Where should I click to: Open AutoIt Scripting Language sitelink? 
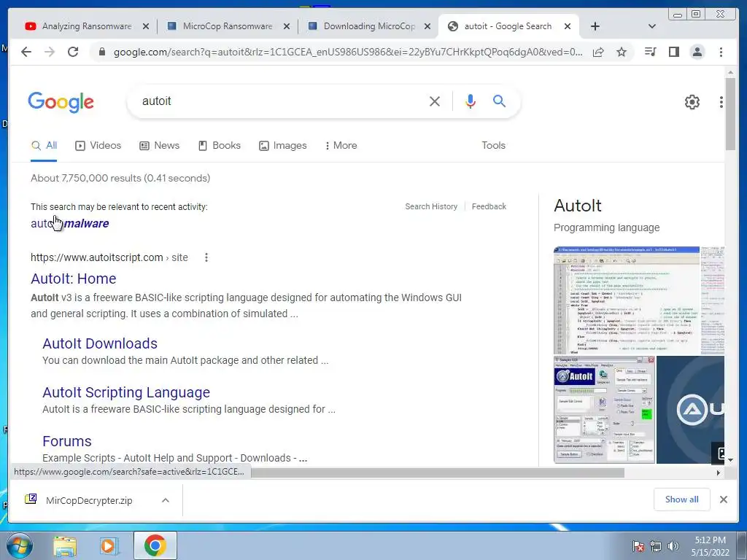tap(126, 392)
